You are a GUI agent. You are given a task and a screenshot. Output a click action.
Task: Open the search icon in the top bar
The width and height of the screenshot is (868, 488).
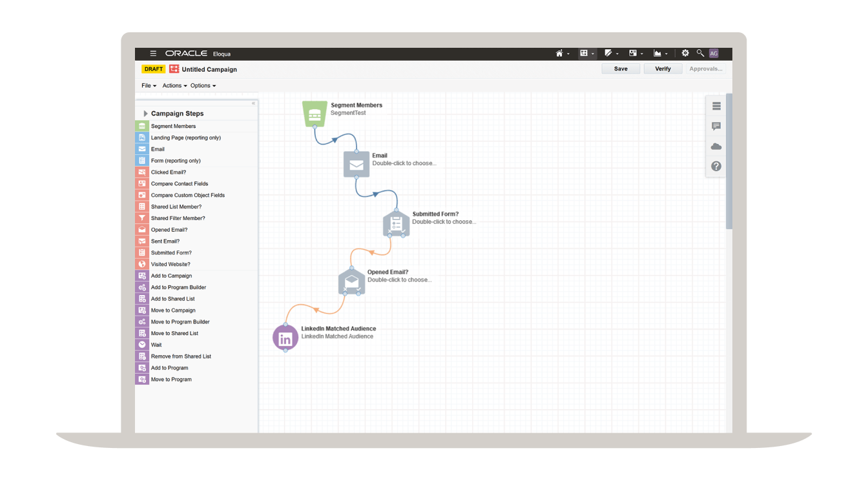[x=699, y=53]
